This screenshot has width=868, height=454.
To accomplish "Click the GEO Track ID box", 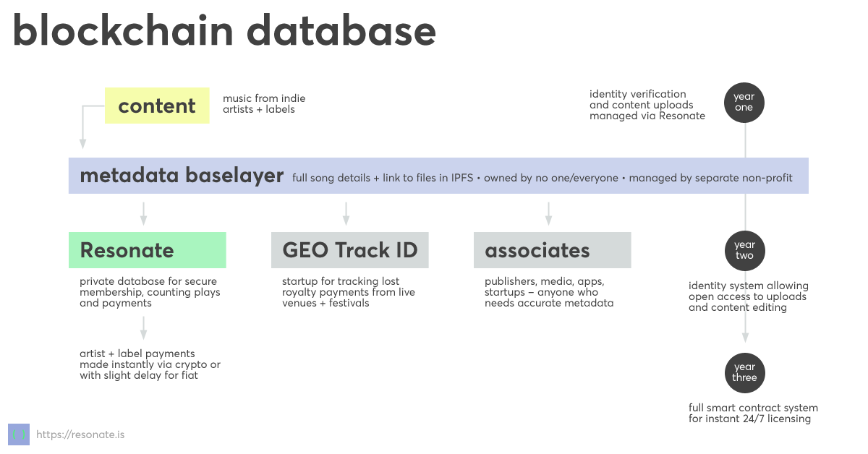I will click(x=350, y=250).
